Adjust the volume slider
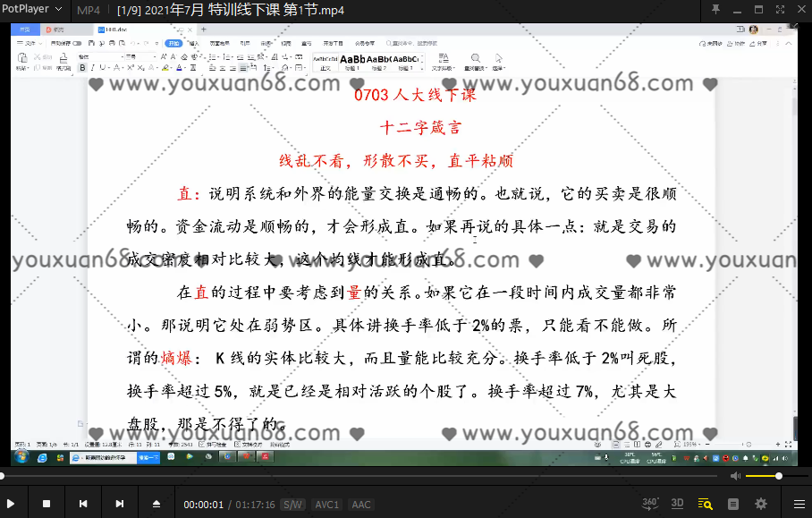 click(x=778, y=475)
